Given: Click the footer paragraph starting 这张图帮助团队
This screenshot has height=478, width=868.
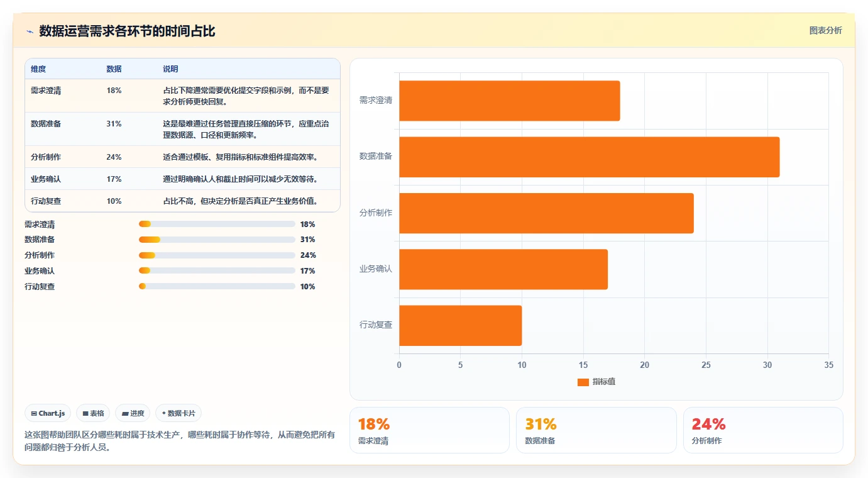Looking at the screenshot, I should point(180,442).
